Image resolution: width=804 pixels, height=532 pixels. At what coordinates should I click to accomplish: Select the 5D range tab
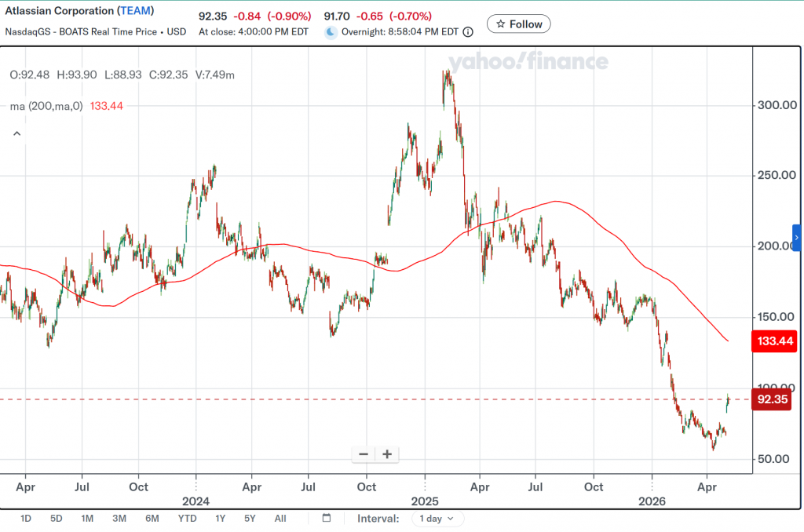pyautogui.click(x=56, y=519)
